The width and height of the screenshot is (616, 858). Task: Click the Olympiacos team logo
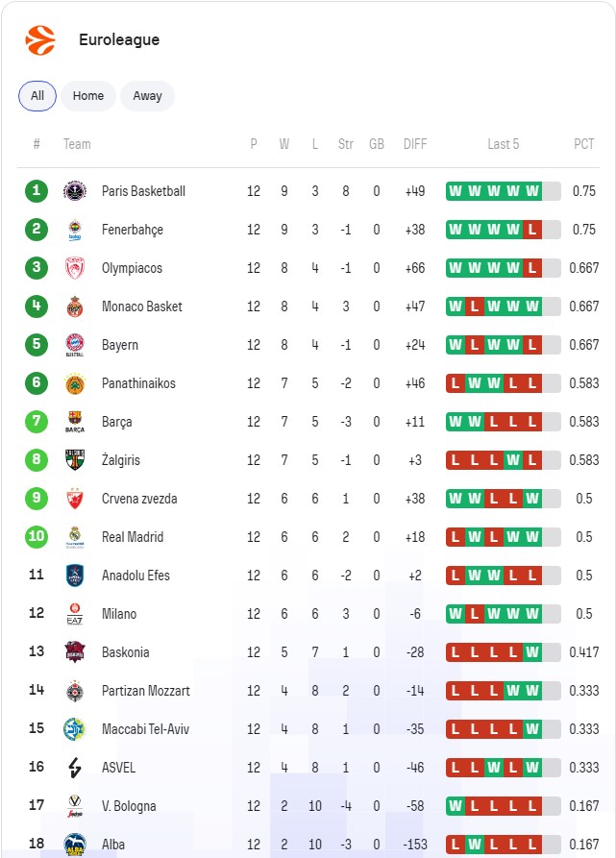pyautogui.click(x=75, y=268)
